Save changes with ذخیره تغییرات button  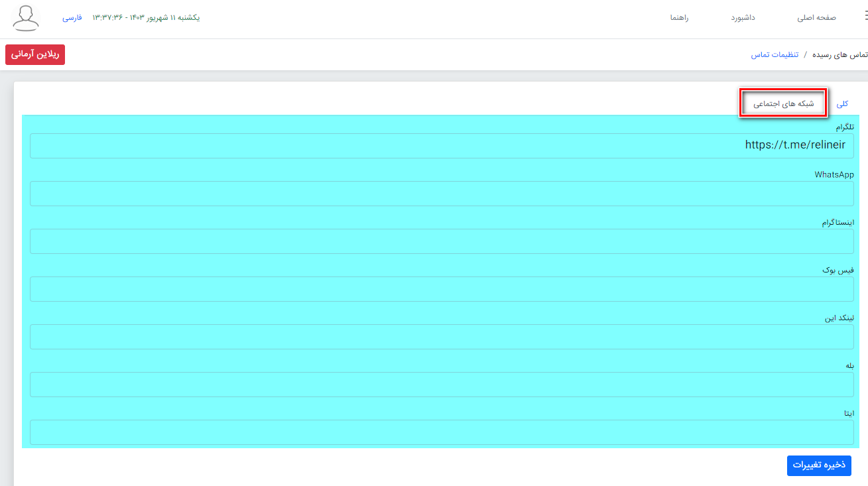coord(819,465)
